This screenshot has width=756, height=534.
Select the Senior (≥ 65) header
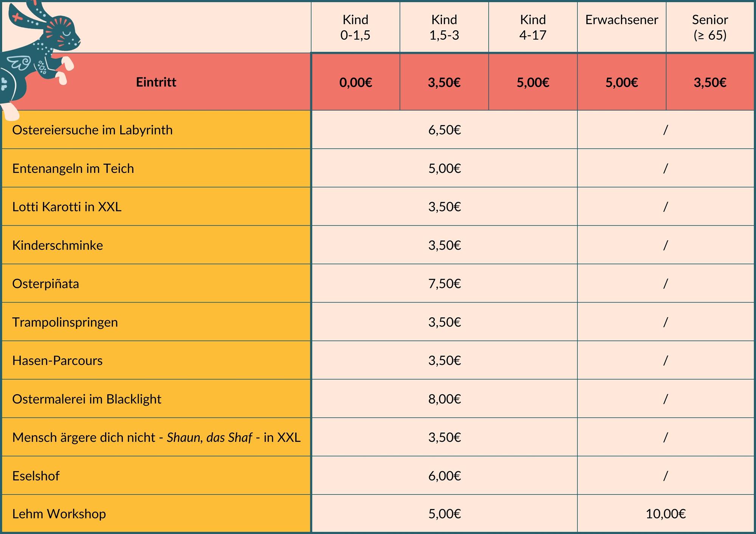(710, 27)
